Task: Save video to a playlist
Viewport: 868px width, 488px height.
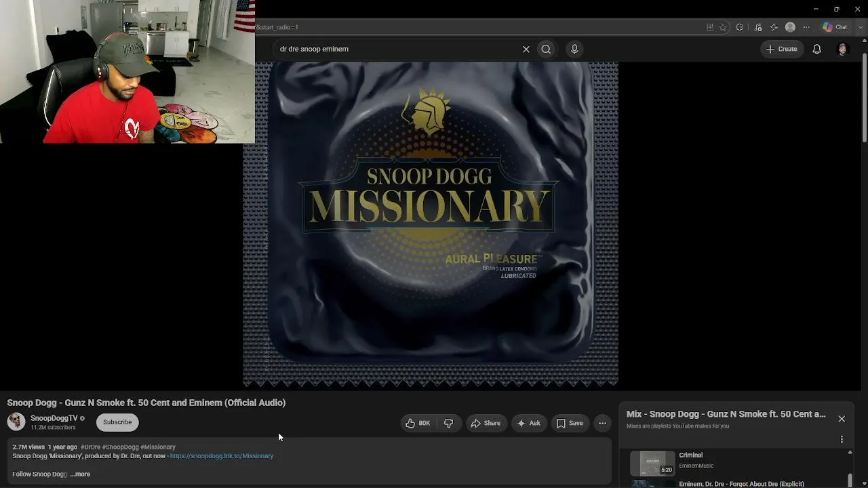Action: point(570,423)
